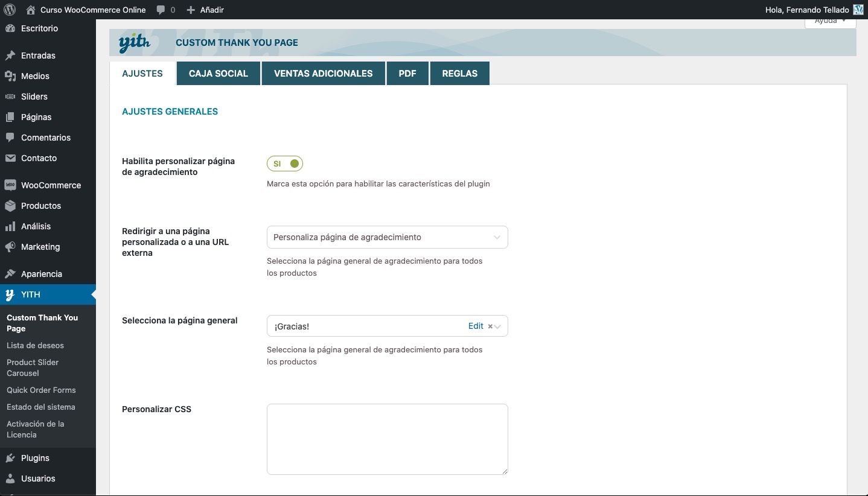
Task: Disable the custom thank you page toggle
Action: (x=285, y=164)
